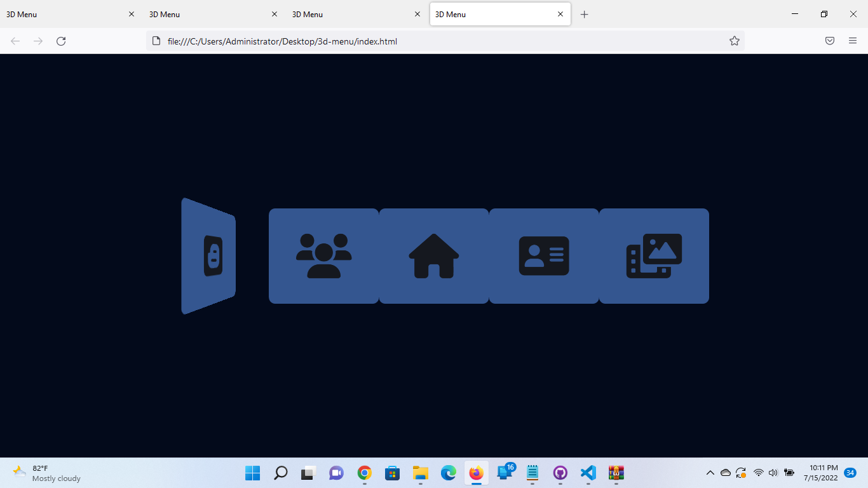The width and height of the screenshot is (868, 488).
Task: Open the volume control via the speaker icon
Action: [773, 473]
